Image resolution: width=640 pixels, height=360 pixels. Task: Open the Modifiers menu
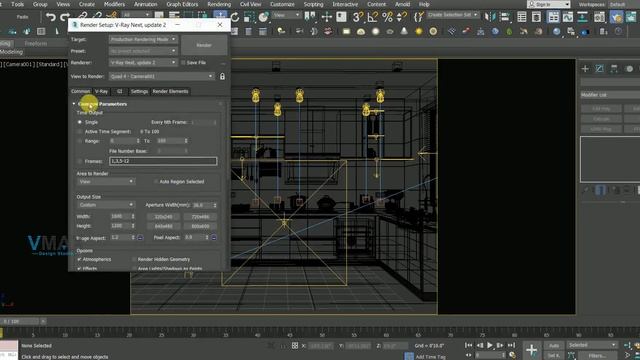114,4
